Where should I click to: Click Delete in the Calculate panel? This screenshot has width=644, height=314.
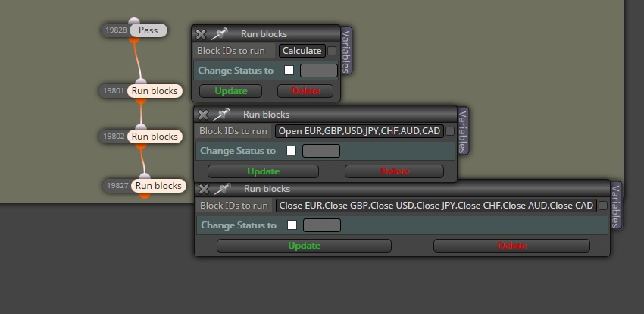305,91
